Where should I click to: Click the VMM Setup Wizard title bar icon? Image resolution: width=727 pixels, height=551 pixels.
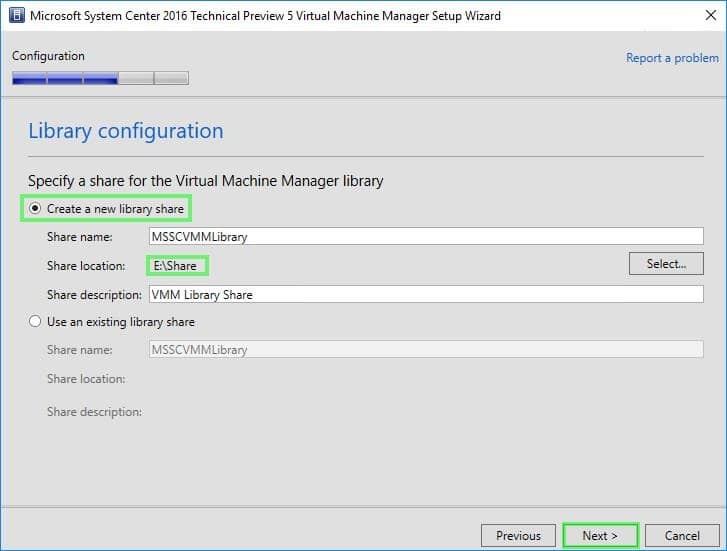(x=17, y=15)
